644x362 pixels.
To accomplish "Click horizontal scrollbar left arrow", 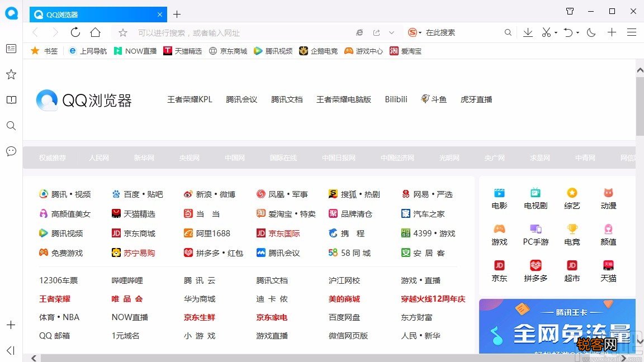I will 34,358.
